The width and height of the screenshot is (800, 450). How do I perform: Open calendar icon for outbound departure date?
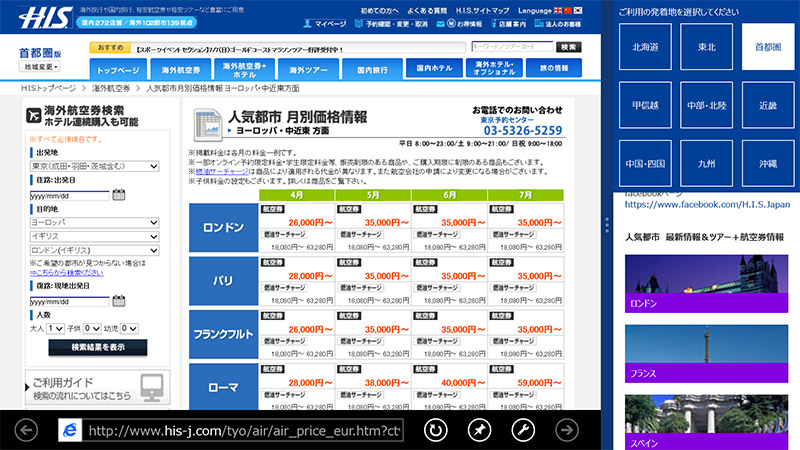pos(119,195)
